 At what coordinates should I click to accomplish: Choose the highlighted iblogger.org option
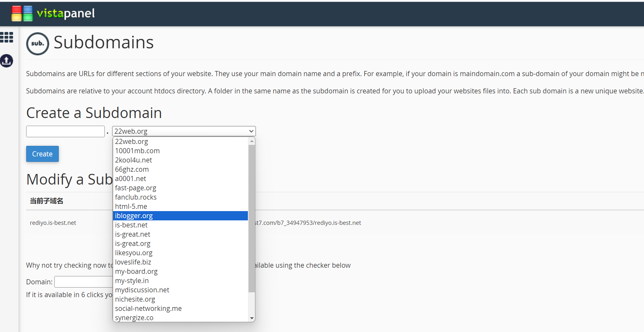pos(180,216)
